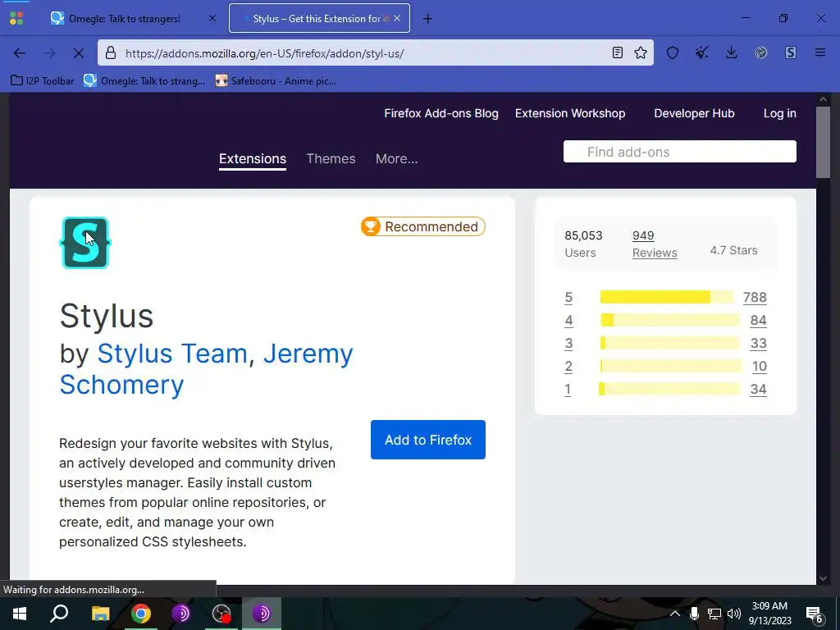Open the hamburger application menu

pyautogui.click(x=820, y=52)
